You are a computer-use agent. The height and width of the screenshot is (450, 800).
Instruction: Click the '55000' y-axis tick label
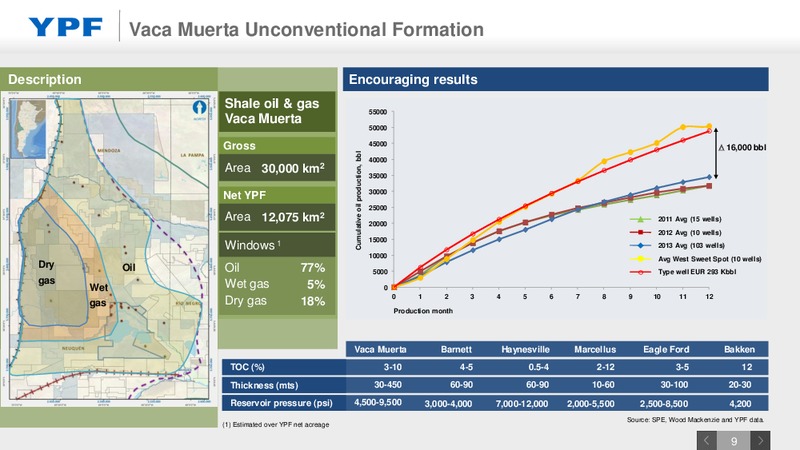click(378, 112)
